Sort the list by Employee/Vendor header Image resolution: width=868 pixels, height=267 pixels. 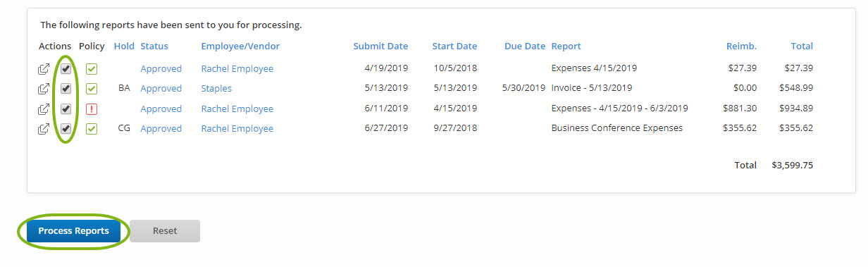240,46
